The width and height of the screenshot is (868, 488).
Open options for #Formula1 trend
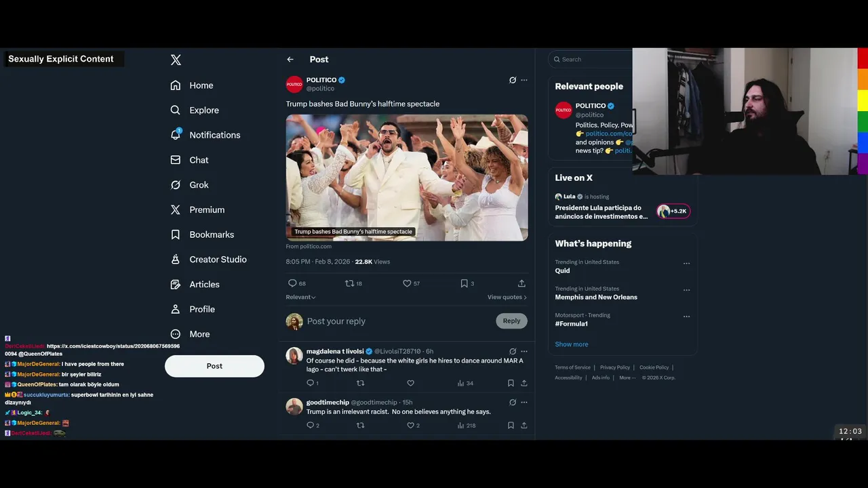pyautogui.click(x=686, y=317)
